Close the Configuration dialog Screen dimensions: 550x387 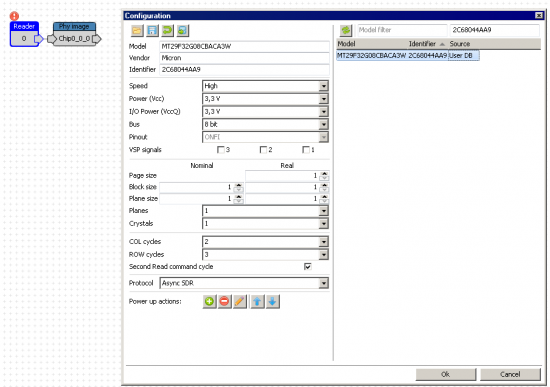[539, 15]
